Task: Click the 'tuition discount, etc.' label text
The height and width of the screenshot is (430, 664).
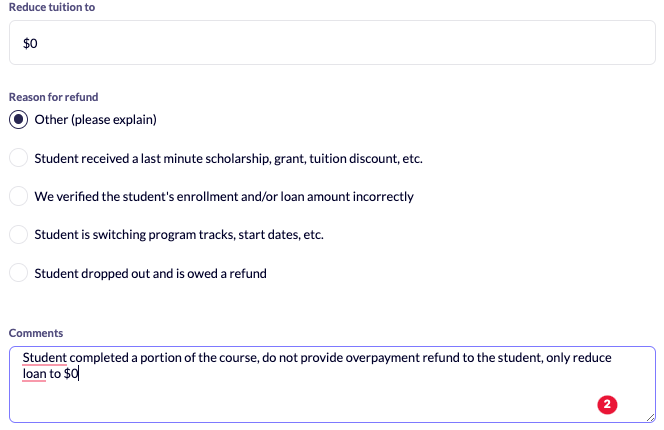Action: (366, 158)
